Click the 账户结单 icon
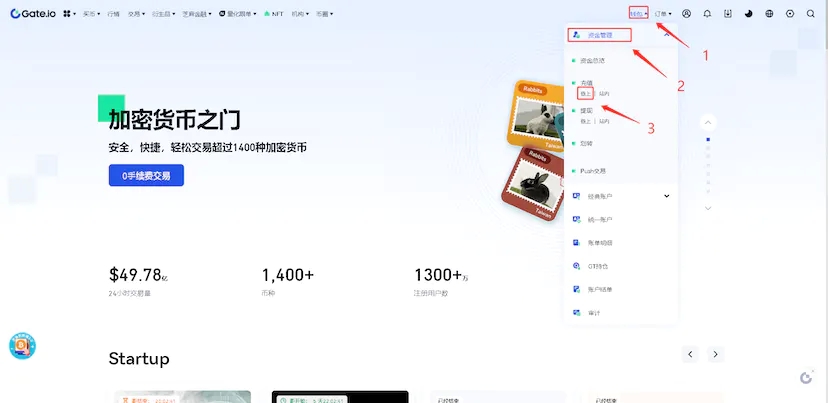 576,289
